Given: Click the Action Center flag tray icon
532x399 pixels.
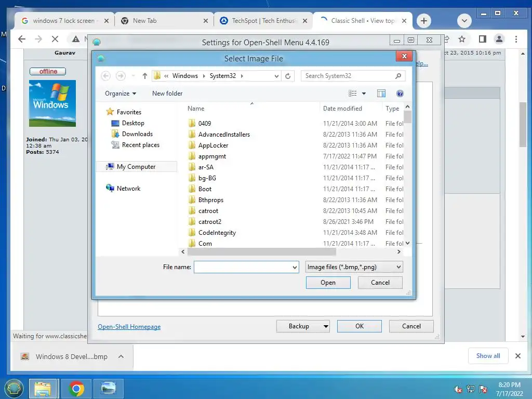Looking at the screenshot, I should tap(483, 389).
